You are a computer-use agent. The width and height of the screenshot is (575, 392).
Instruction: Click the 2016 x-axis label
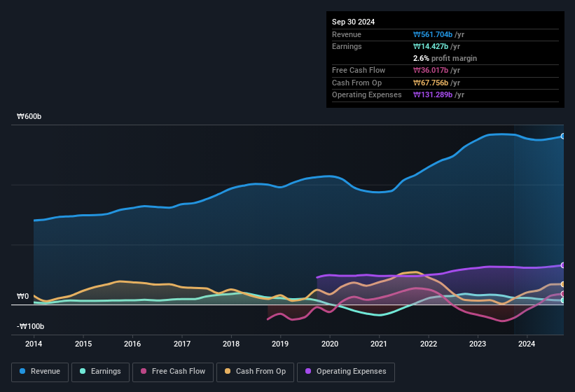click(132, 344)
